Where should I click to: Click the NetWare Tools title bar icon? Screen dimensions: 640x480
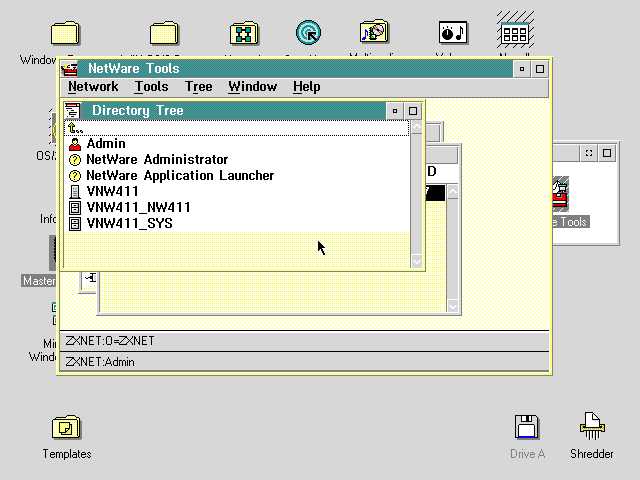tap(70, 69)
